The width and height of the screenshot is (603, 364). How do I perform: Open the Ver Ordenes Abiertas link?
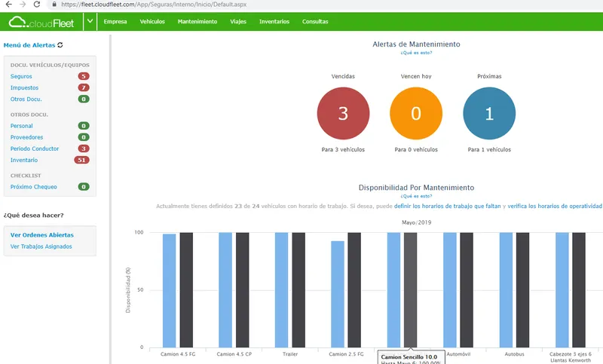[x=42, y=235]
